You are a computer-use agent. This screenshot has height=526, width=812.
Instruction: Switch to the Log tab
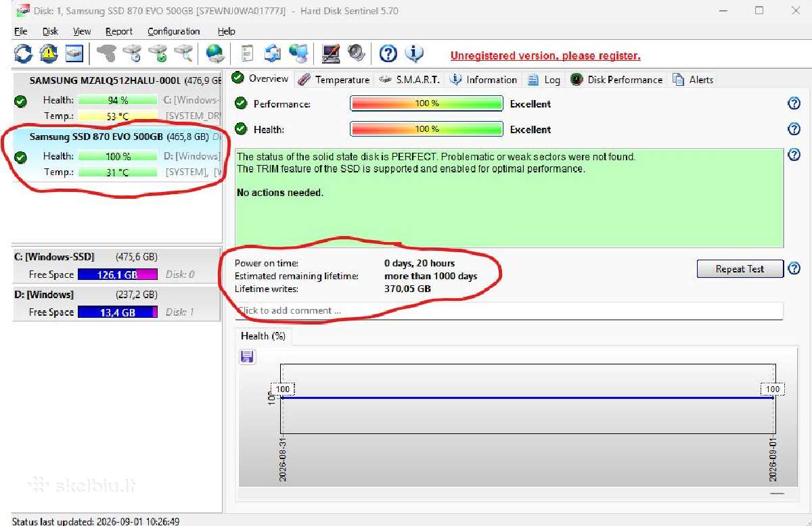click(x=544, y=80)
